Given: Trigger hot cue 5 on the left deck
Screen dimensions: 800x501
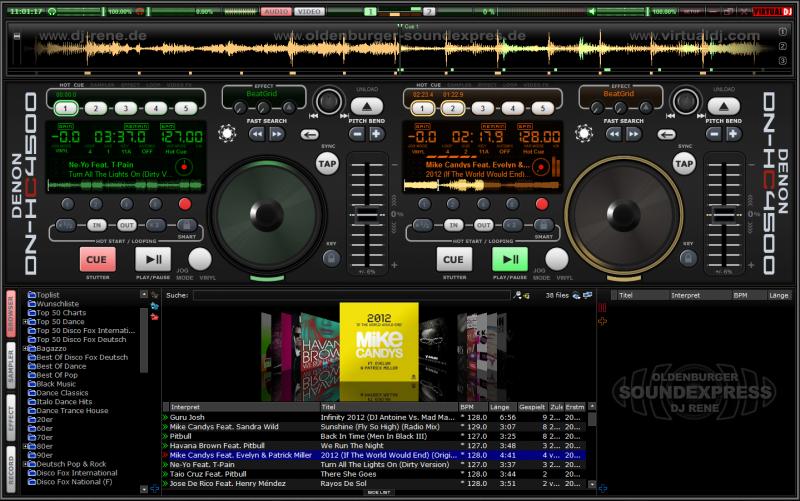Looking at the screenshot, I should pos(186,108).
